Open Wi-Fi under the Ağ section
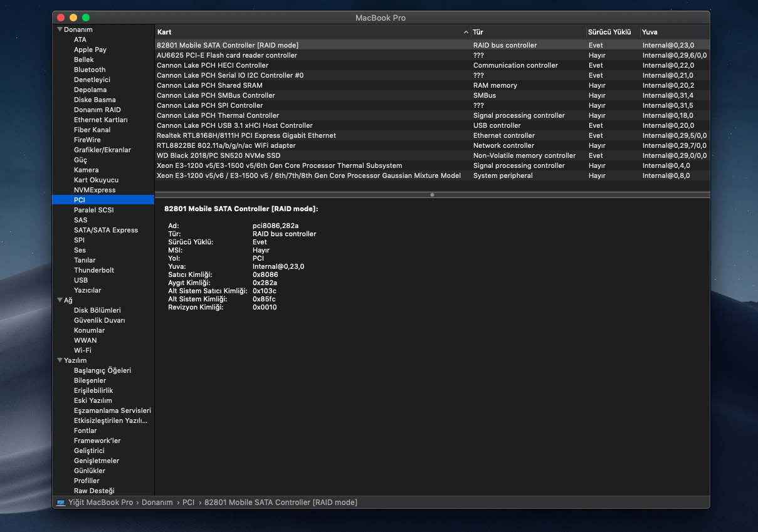Screen dimensions: 758x532 pyautogui.click(x=83, y=350)
